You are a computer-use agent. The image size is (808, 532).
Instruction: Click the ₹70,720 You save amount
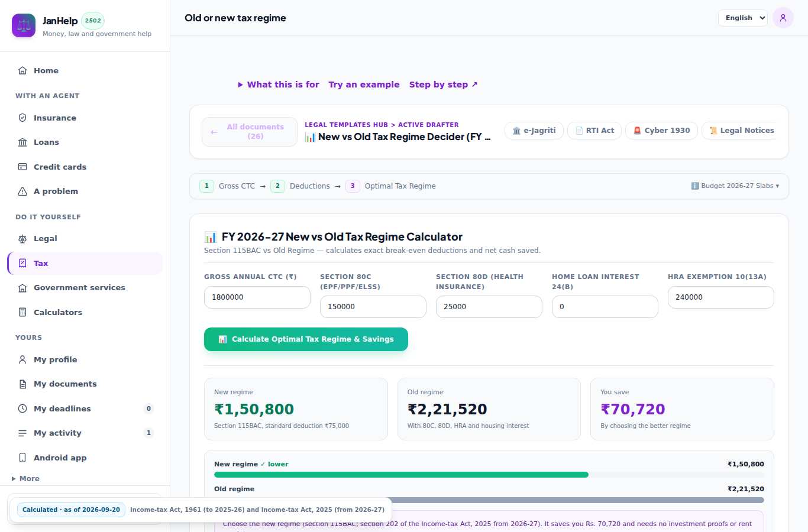[x=633, y=409]
